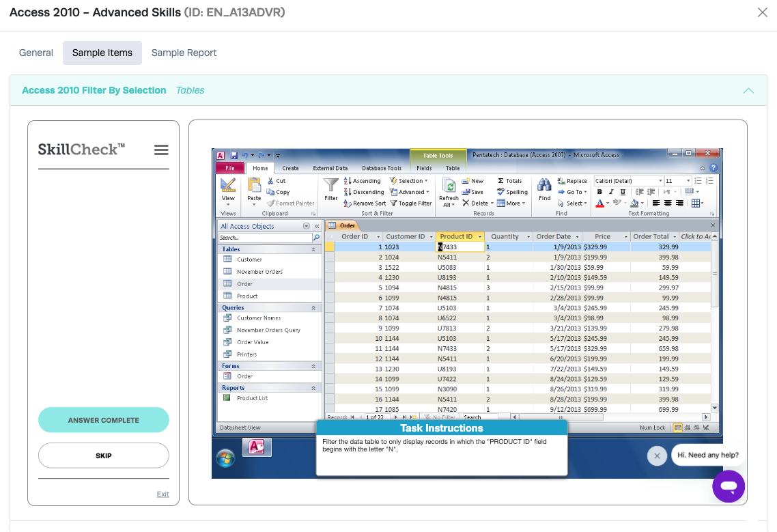This screenshot has height=532, width=777.
Task: Switch to the Fields ribbon tab
Action: tap(424, 168)
